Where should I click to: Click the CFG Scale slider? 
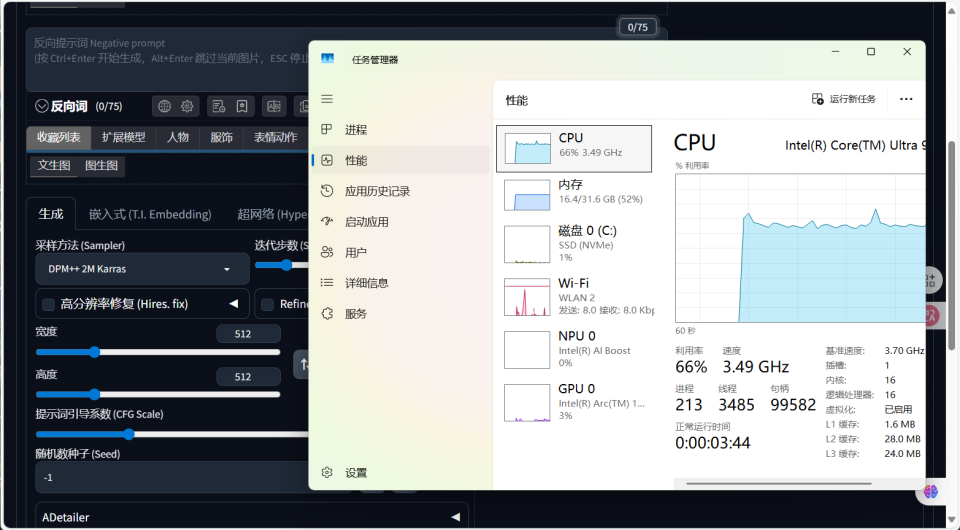173,435
